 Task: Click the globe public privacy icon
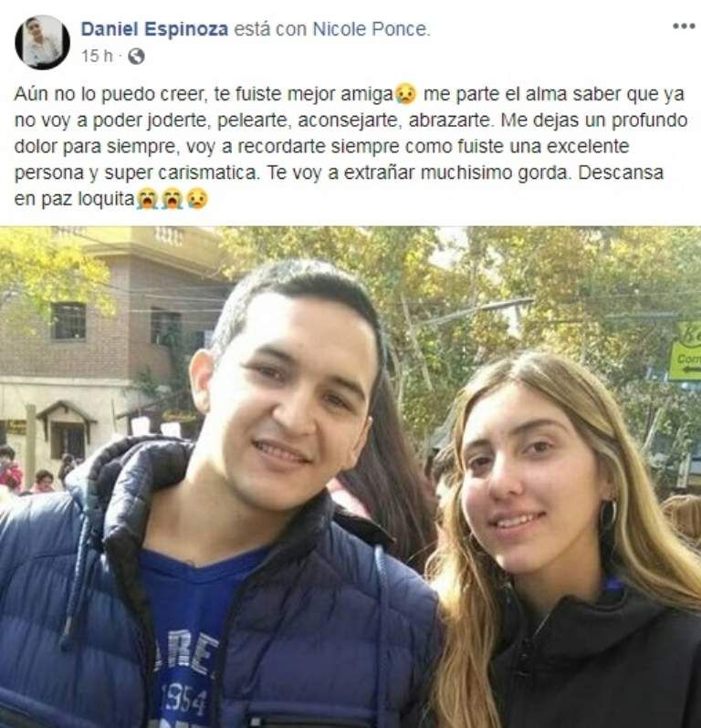(x=136, y=57)
